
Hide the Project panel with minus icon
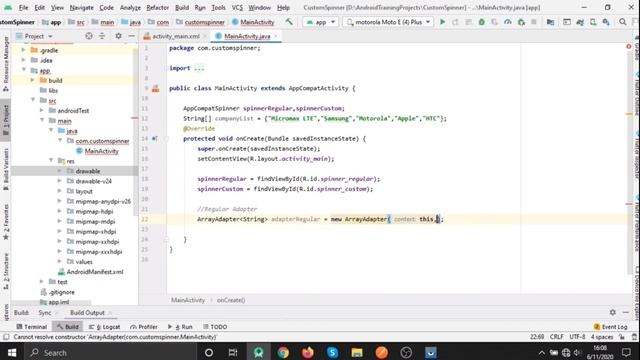pos(131,36)
